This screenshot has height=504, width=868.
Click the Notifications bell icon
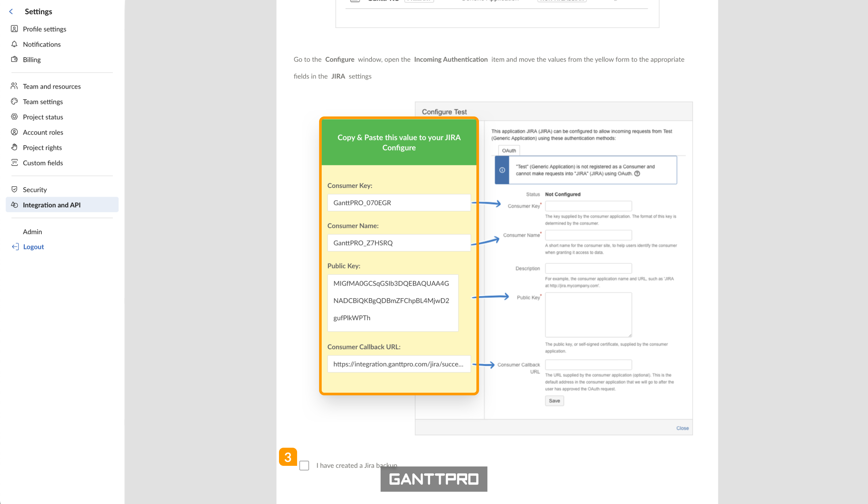(14, 44)
